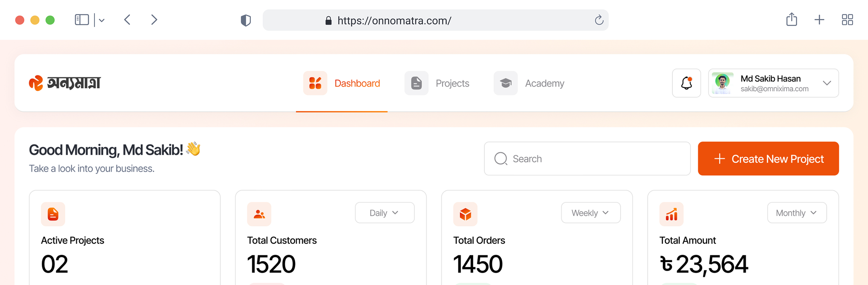Switch to the Projects tab
The image size is (868, 285).
(x=452, y=83)
